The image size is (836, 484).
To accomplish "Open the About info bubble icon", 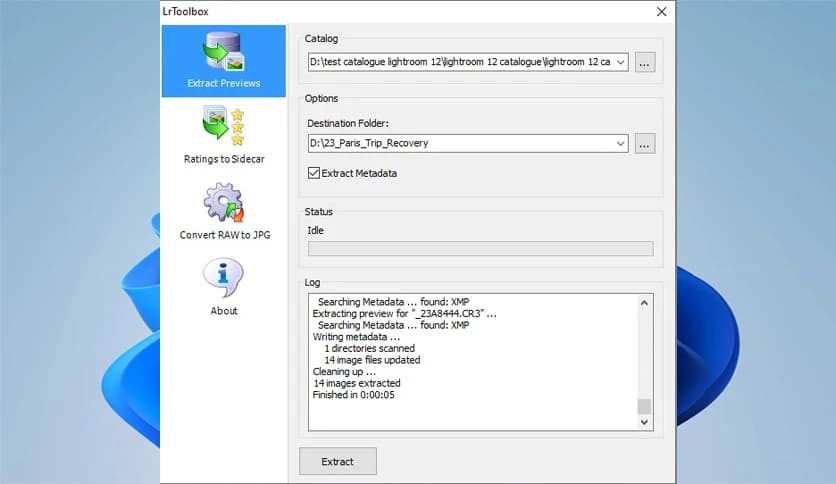I will [x=224, y=278].
